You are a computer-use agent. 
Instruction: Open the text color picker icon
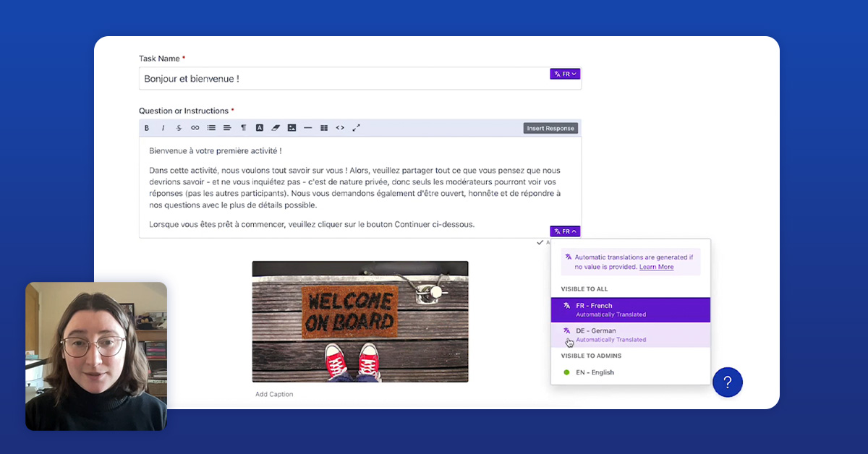click(259, 128)
